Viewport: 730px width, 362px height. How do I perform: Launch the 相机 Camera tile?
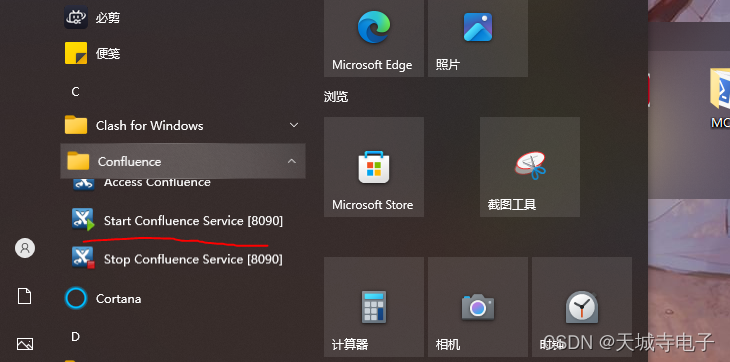point(478,307)
